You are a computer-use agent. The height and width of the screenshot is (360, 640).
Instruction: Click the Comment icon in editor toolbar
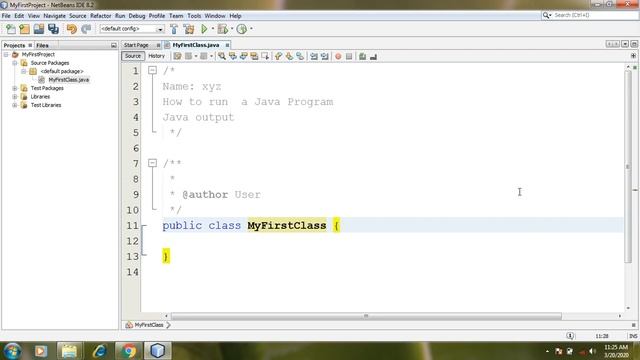[x=362, y=56]
